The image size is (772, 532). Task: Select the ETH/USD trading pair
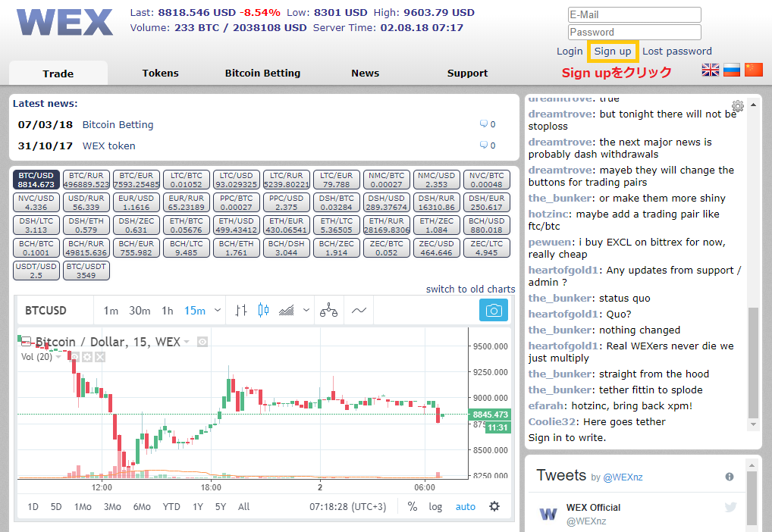click(x=237, y=225)
